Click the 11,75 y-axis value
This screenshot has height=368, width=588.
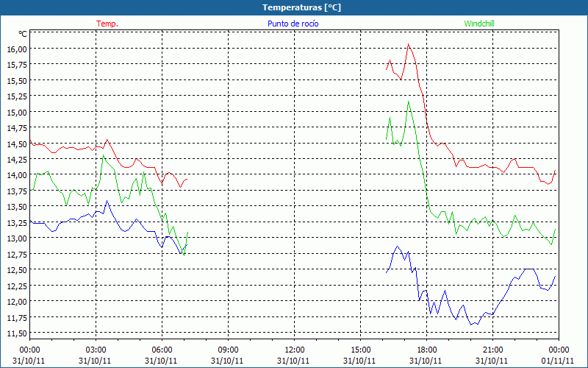click(x=17, y=317)
